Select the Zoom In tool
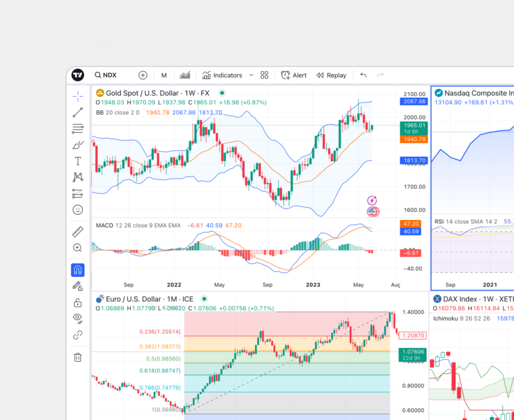Viewport: 514px width, 420px height. (78, 247)
